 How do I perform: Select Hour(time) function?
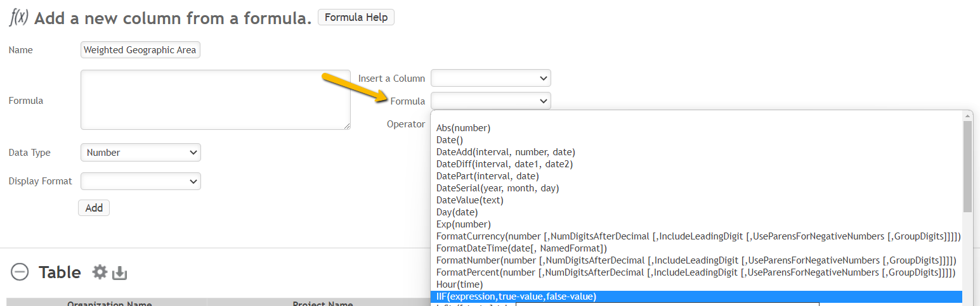[696, 284]
